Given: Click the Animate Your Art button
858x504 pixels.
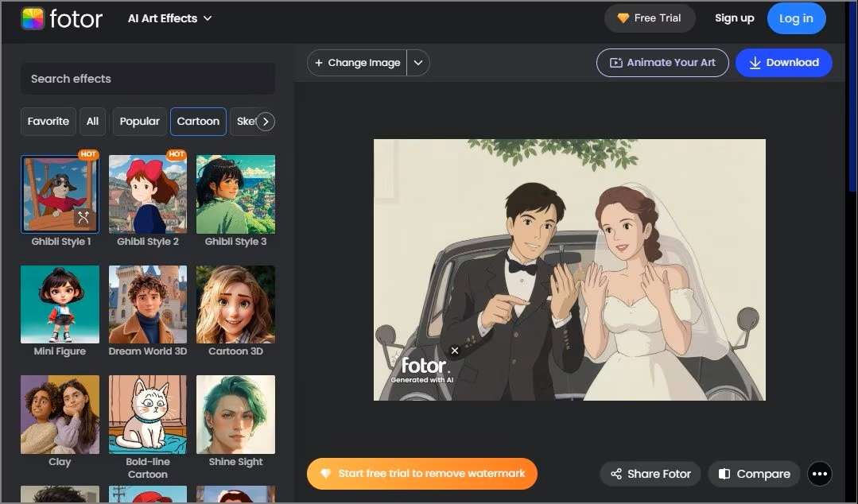Looking at the screenshot, I should (x=662, y=62).
